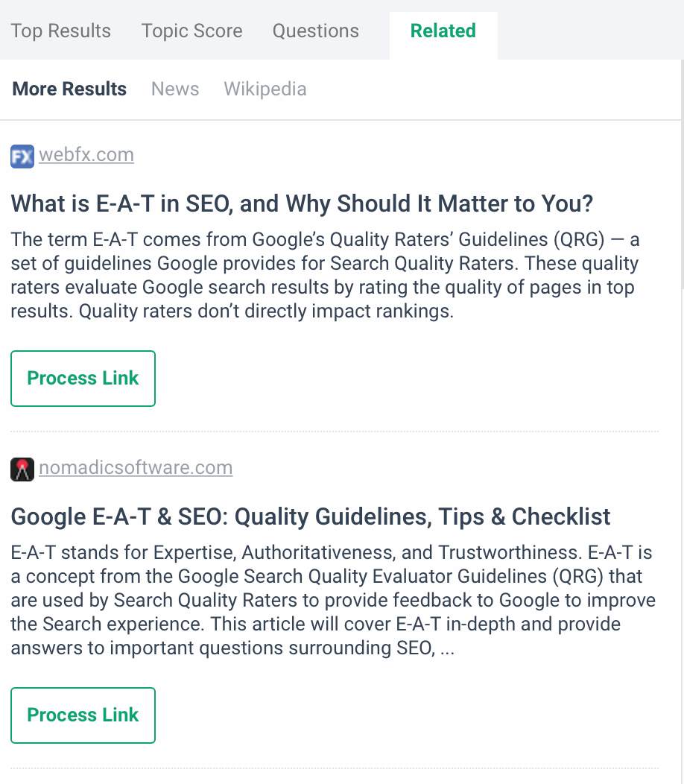Click the webfx.com result snippet text

[325, 276]
